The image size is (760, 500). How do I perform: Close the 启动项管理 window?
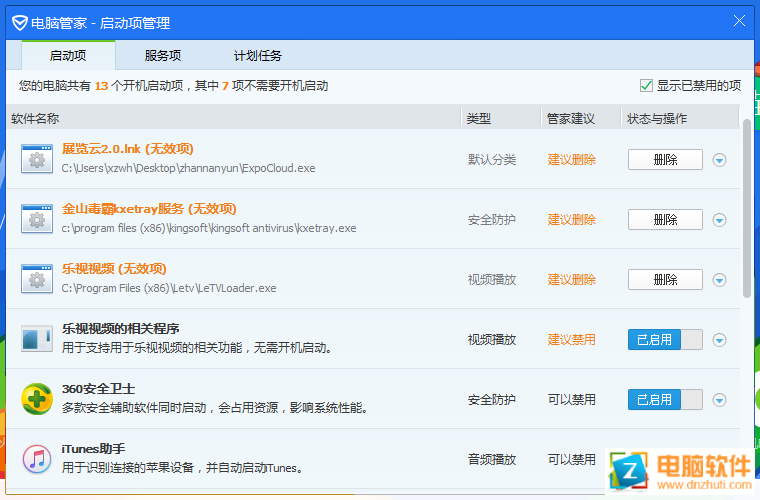pyautogui.click(x=739, y=20)
